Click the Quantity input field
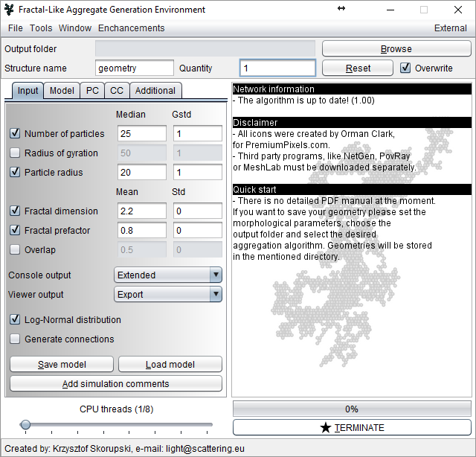This screenshot has width=476, height=457. pos(277,68)
